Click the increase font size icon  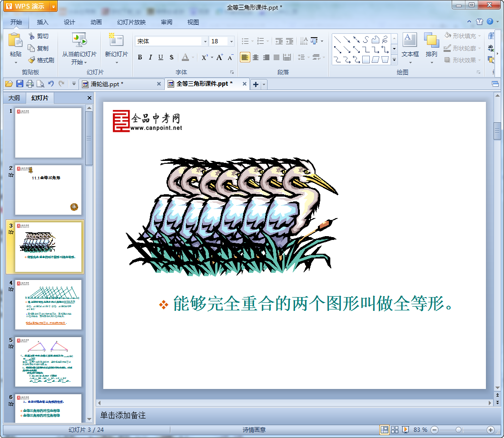pyautogui.click(x=220, y=57)
